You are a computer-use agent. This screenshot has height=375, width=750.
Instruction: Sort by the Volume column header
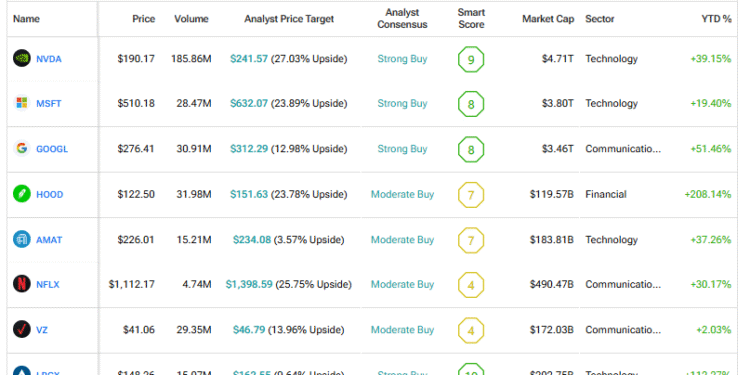pos(191,19)
